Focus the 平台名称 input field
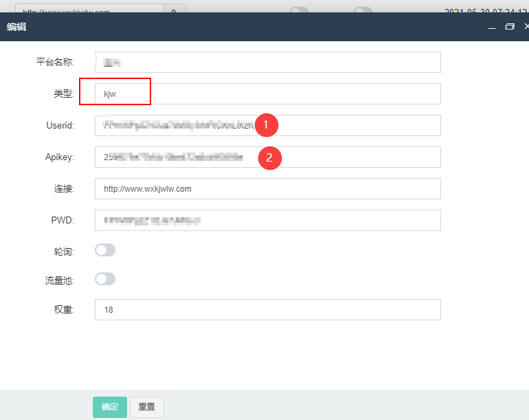 (x=267, y=62)
